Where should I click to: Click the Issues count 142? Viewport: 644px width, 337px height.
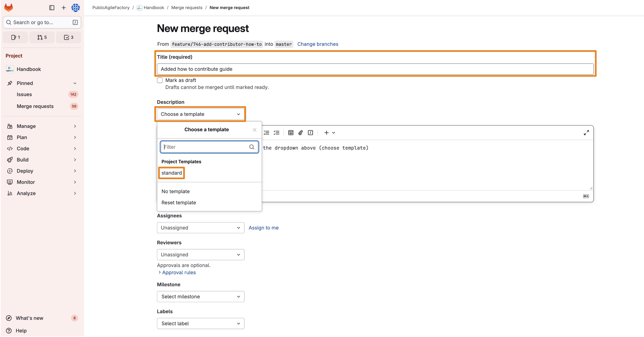[x=73, y=94]
